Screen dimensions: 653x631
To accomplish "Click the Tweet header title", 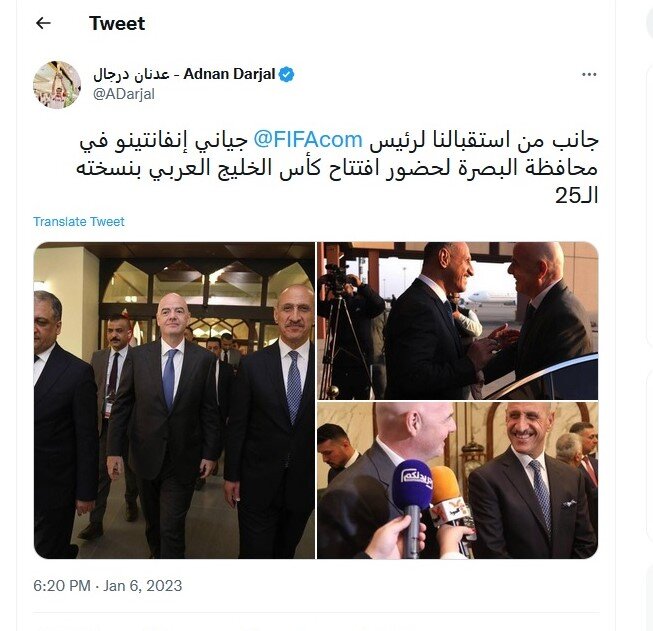I will tap(117, 23).
